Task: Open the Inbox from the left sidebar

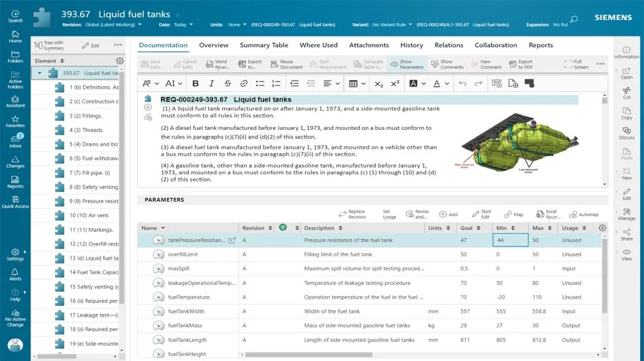Action: (x=15, y=140)
